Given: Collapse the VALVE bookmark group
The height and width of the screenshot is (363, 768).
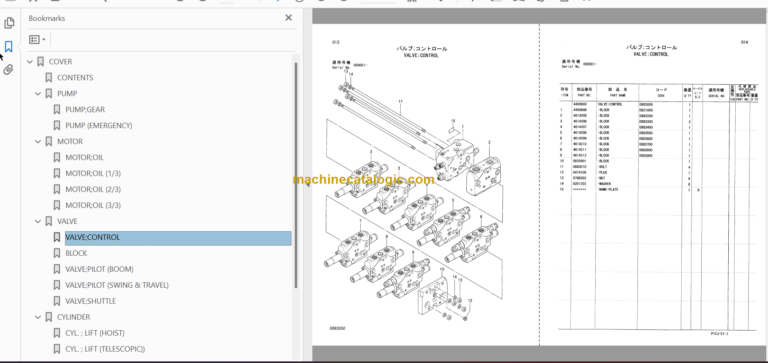Looking at the screenshot, I should click(x=38, y=221).
